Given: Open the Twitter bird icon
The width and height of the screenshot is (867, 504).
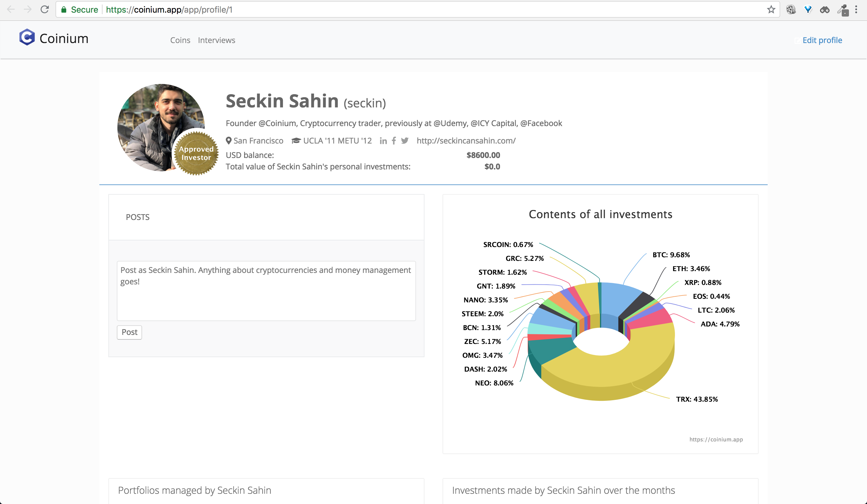Looking at the screenshot, I should (405, 141).
